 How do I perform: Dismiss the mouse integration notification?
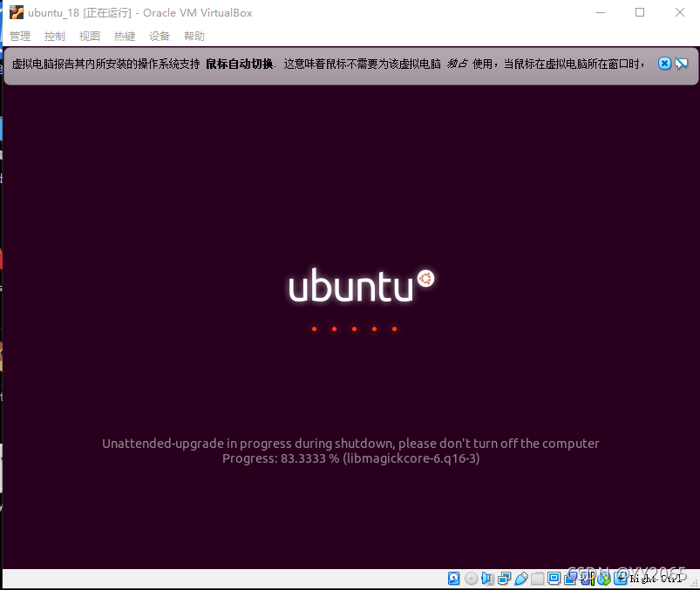coord(664,64)
